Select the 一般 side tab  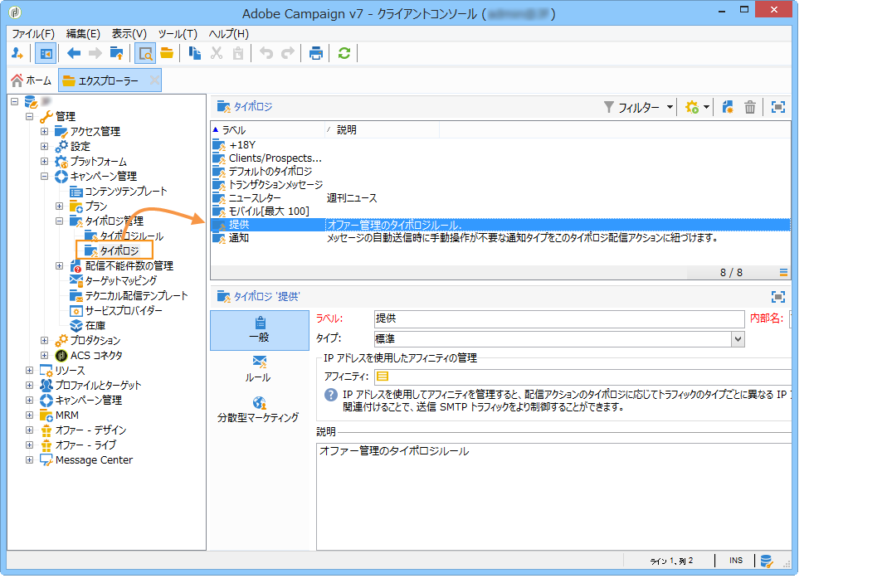(x=260, y=330)
